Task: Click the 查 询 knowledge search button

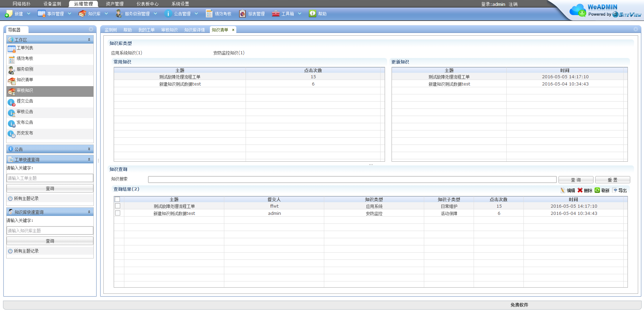Action: click(576, 180)
